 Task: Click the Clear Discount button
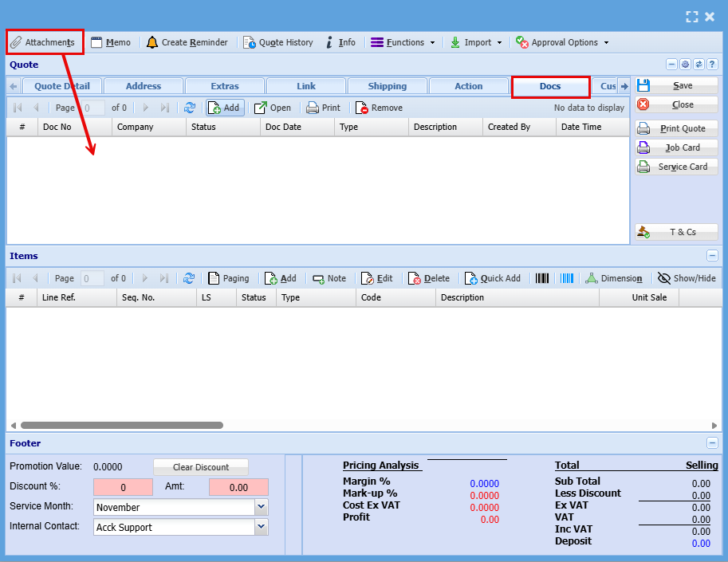200,467
